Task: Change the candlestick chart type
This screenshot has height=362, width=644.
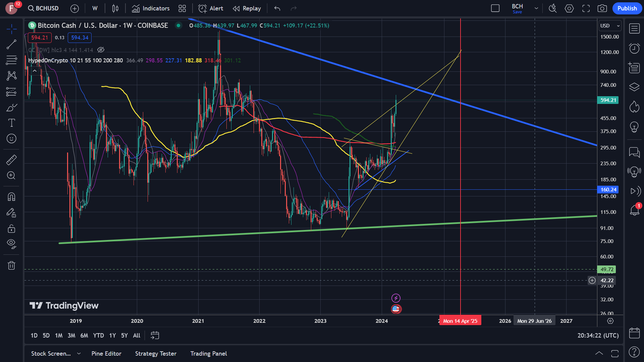Action: [x=115, y=8]
